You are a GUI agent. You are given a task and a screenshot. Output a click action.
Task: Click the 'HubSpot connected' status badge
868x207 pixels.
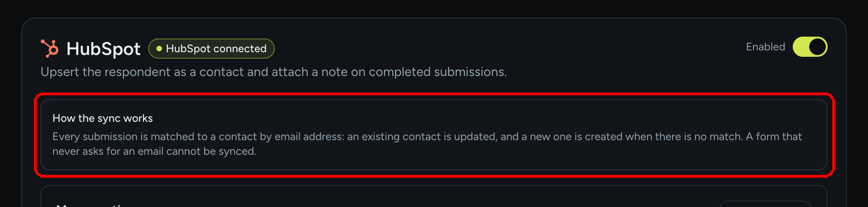click(x=211, y=49)
